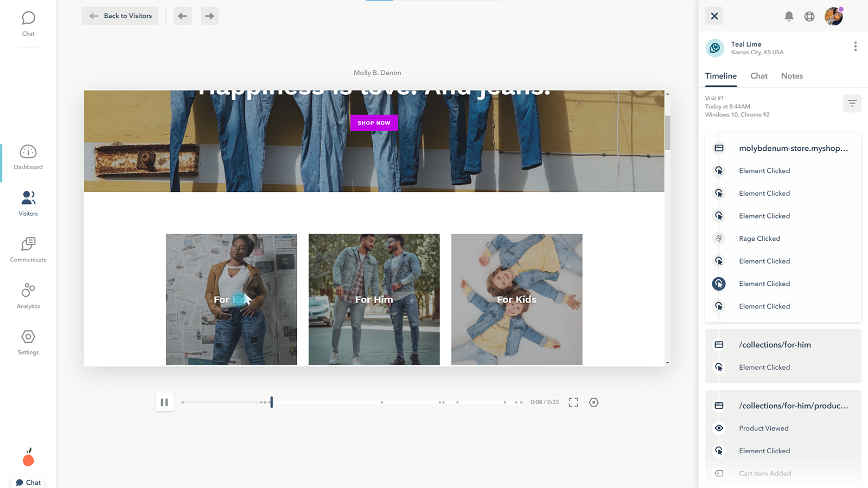Image resolution: width=868 pixels, height=488 pixels.
Task: Go to the next recording with the forward arrow
Action: [x=209, y=16]
